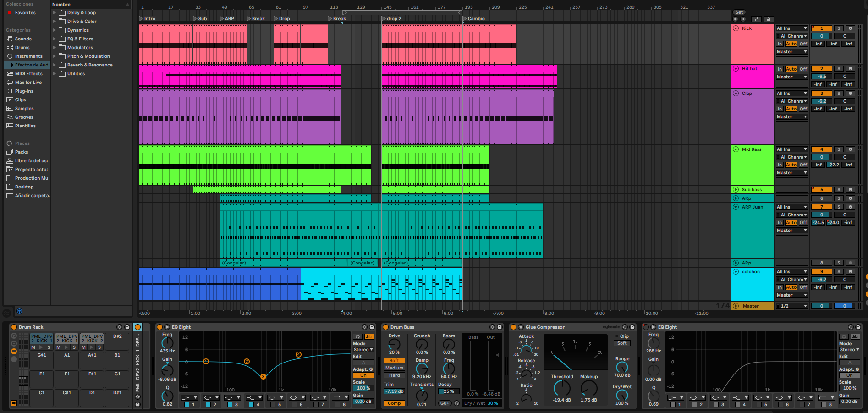Open Kick track All Ins input dropdown

pyautogui.click(x=791, y=28)
